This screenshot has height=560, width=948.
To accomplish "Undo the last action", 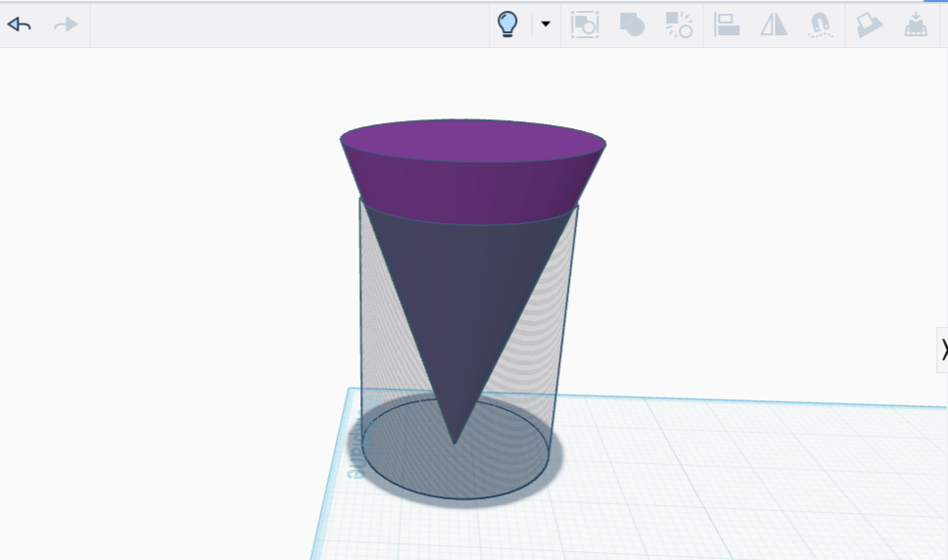I will [20, 24].
